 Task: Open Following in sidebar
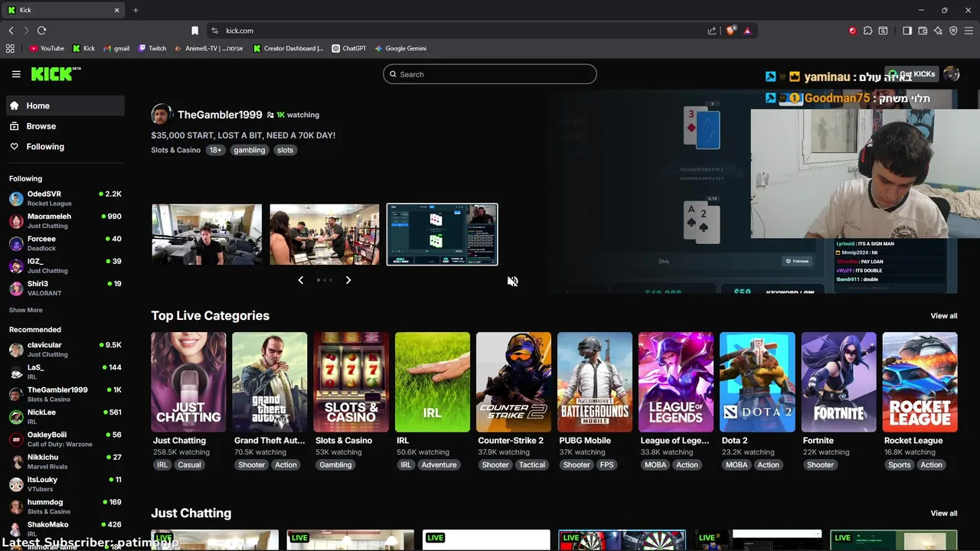(x=64, y=146)
